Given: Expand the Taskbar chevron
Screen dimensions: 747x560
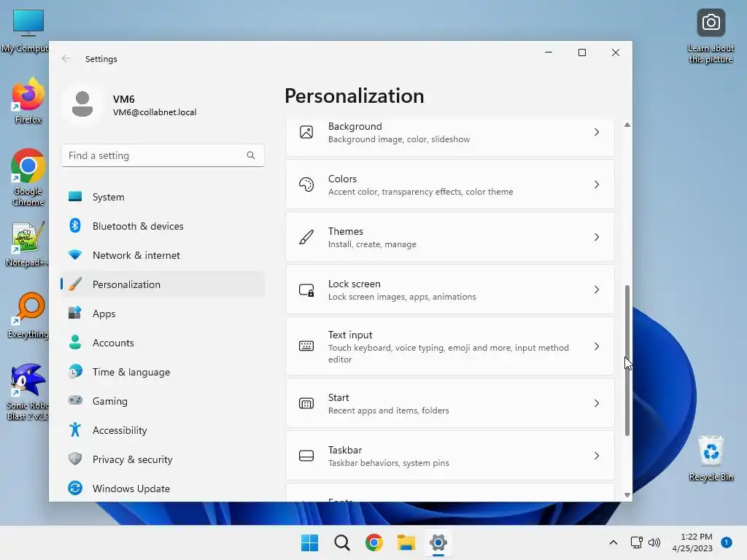Looking at the screenshot, I should [597, 456].
